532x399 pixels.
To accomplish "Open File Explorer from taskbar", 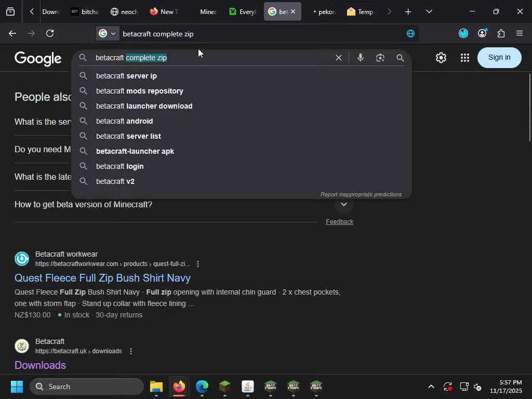I will [156, 387].
